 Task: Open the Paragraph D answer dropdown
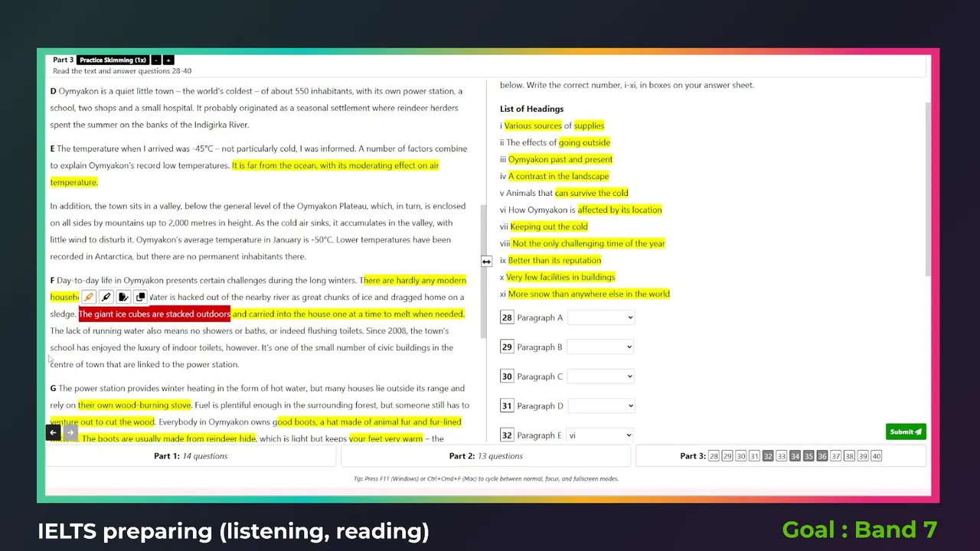coord(601,406)
